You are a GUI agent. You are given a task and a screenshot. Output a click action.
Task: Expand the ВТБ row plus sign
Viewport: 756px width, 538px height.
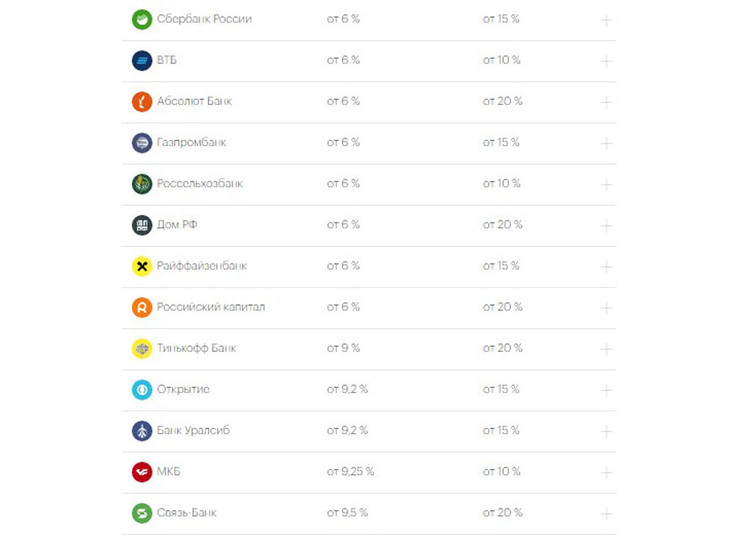606,61
